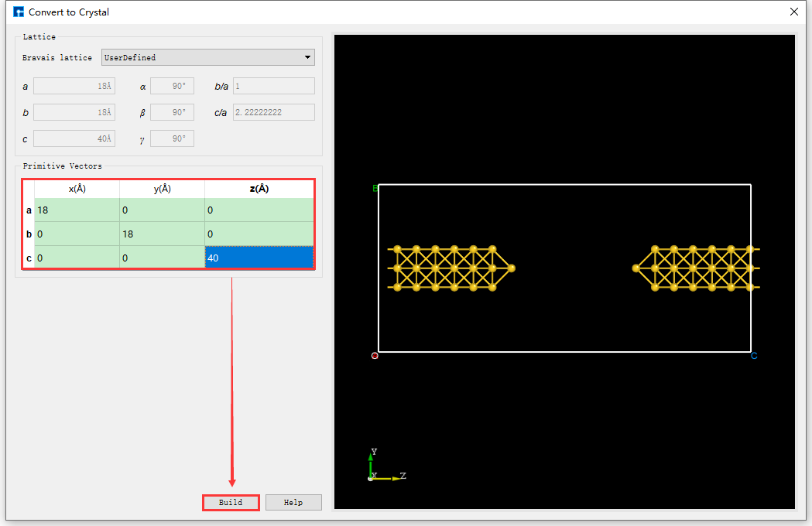This screenshot has width=812, height=526.
Task: Select the x cell of vector a
Action: 77,210
